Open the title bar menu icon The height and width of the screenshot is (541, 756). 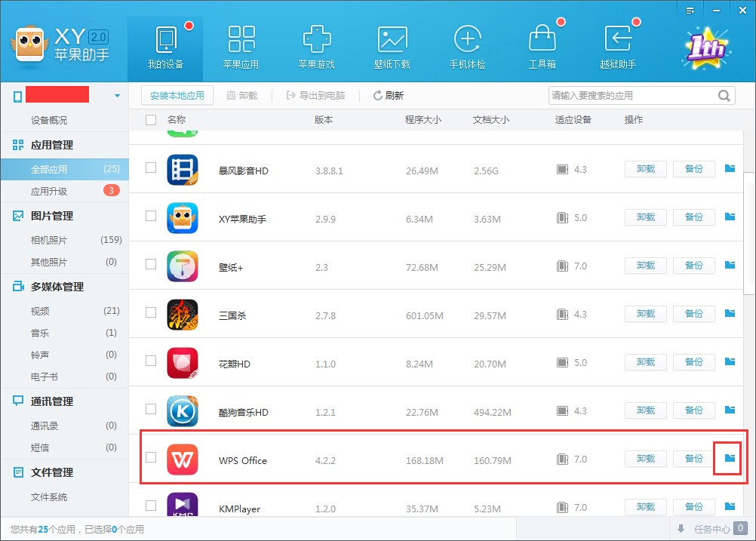[x=690, y=10]
